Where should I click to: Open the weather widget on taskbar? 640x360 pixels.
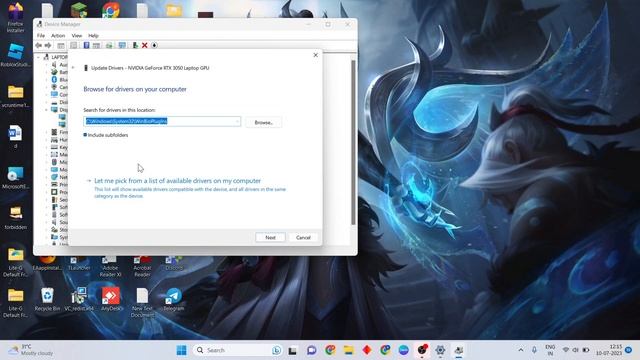tap(31, 350)
